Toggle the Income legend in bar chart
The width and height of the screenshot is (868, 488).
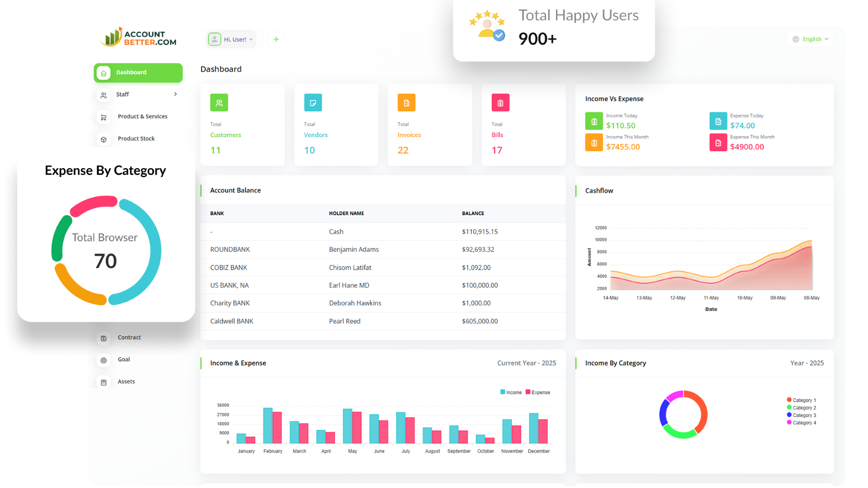pyautogui.click(x=511, y=392)
